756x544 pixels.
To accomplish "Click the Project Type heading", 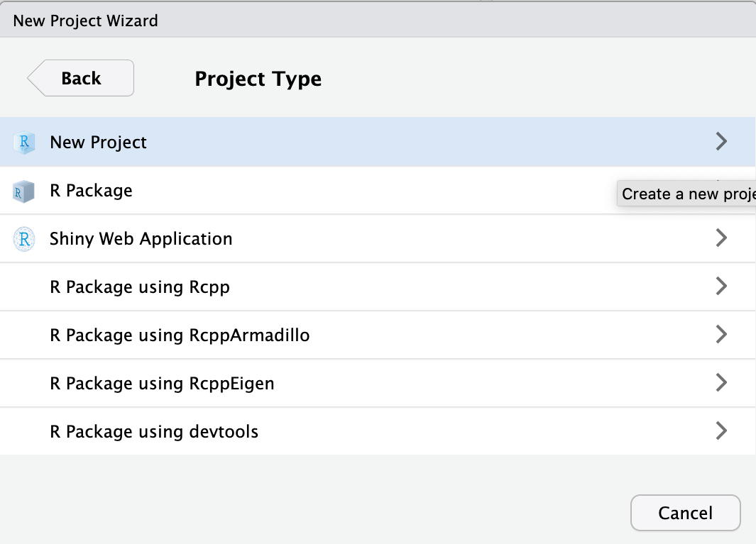I will [258, 79].
